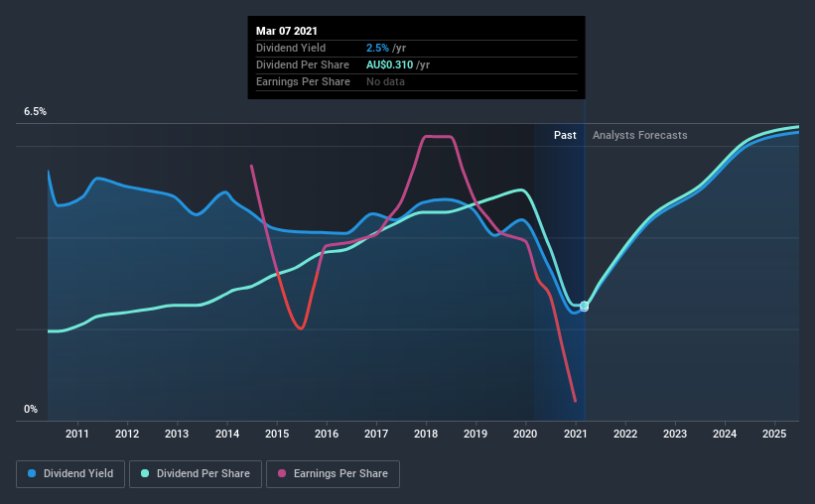Viewport: 815px width, 504px height.
Task: Click the 2015 x-axis label
Action: [277, 434]
